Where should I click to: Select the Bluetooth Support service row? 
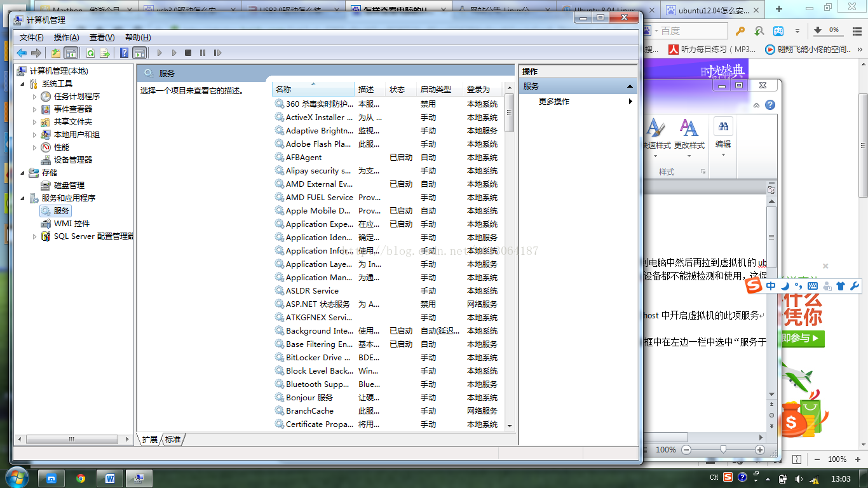pyautogui.click(x=388, y=384)
